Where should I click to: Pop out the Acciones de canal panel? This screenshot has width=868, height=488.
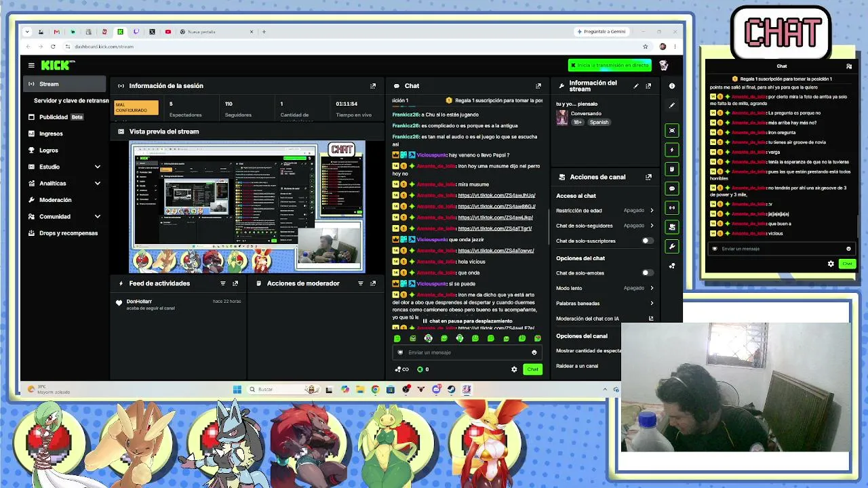point(648,177)
